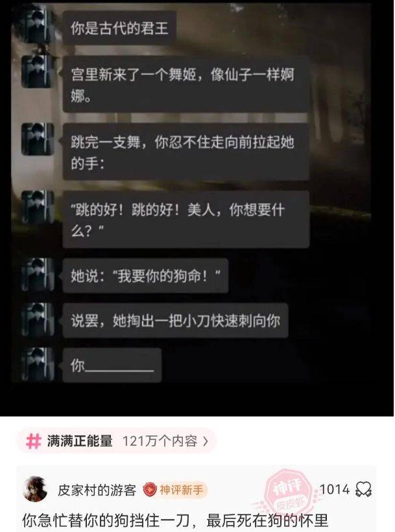Tap the '你是古代的君王' chat bubble
Screen dimensions: 395x532
(x=119, y=28)
